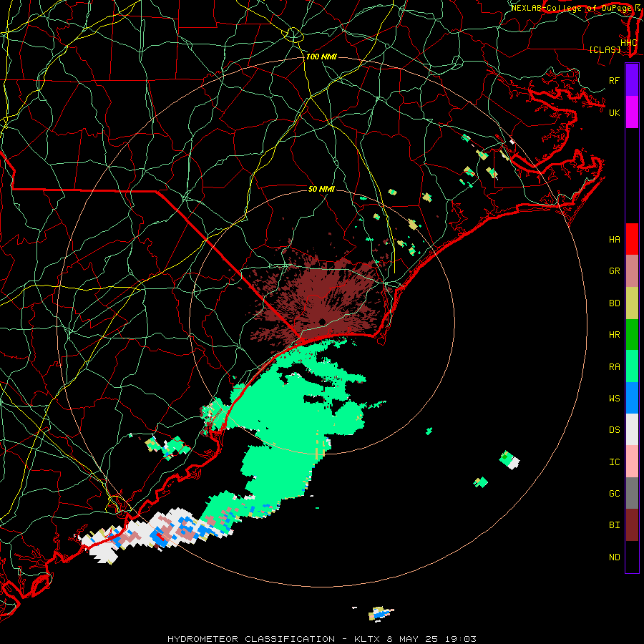Viewport: 644px width, 644px height.
Task: Select the BD yellow legend swatch
Action: [x=632, y=303]
